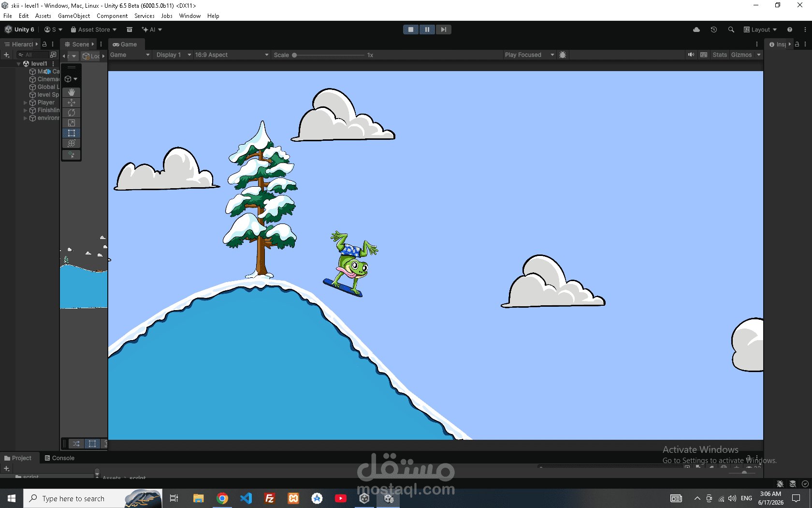Click the Game view Scale slider
This screenshot has height=508, width=812.
[329, 55]
